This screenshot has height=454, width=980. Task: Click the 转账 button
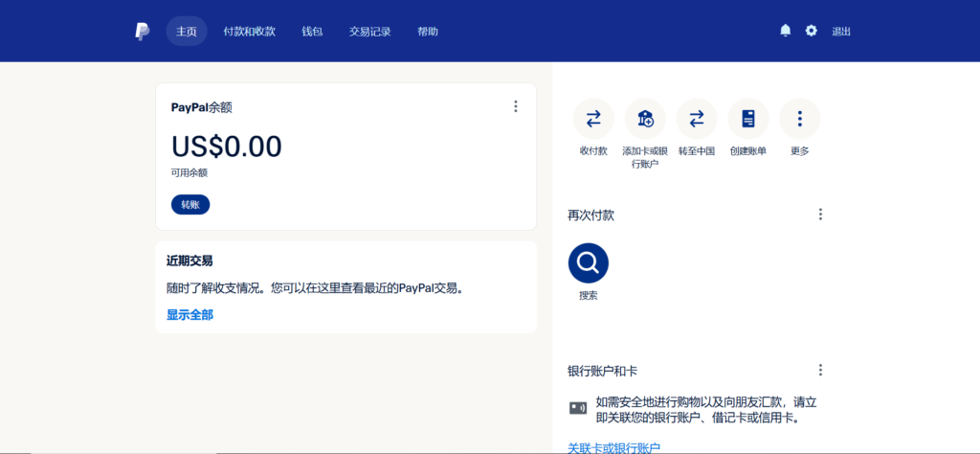click(190, 204)
